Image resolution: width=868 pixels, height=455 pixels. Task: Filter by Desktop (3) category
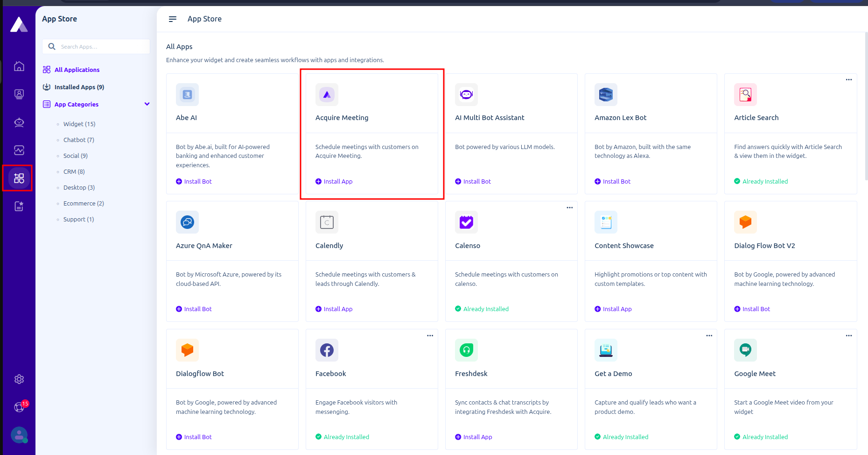(79, 188)
